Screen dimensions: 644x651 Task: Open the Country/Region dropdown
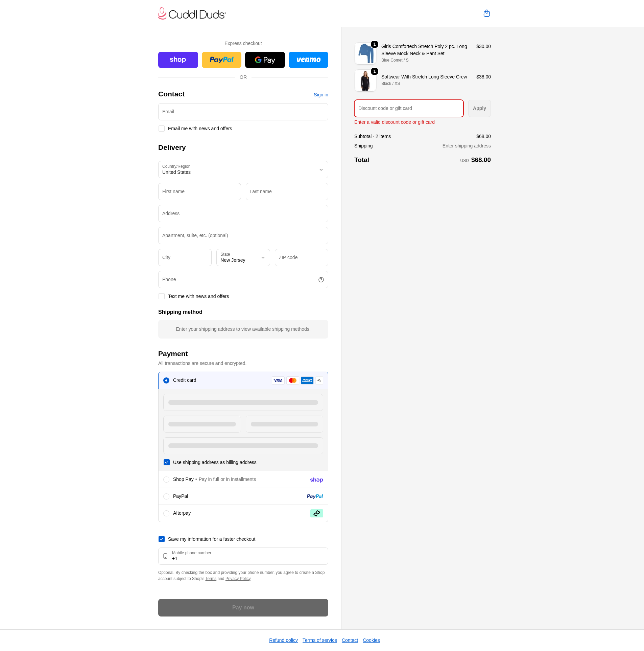243,170
